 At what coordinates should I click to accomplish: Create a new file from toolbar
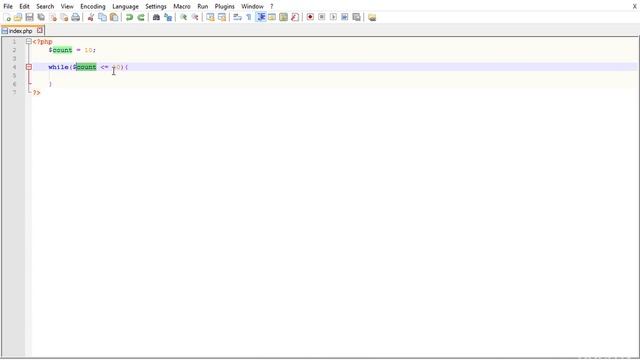pyautogui.click(x=7, y=17)
